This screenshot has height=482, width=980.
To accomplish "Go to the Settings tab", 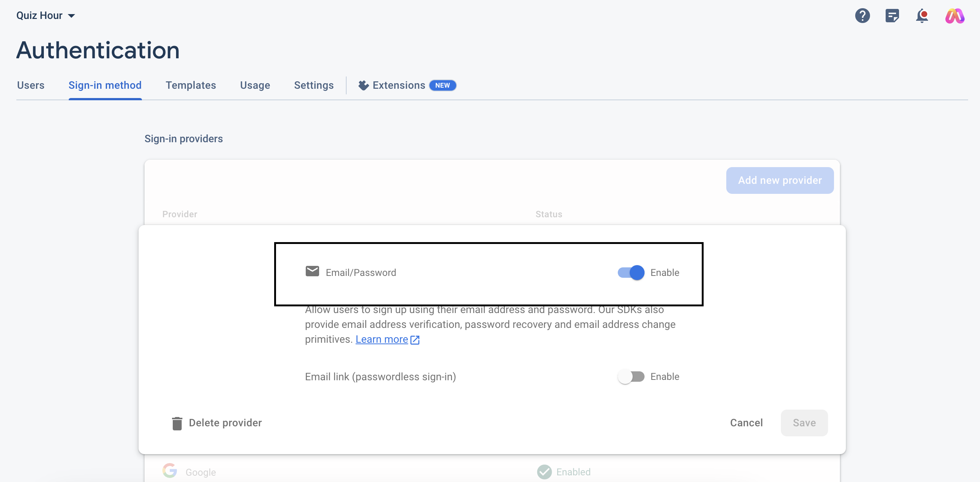I will (314, 85).
